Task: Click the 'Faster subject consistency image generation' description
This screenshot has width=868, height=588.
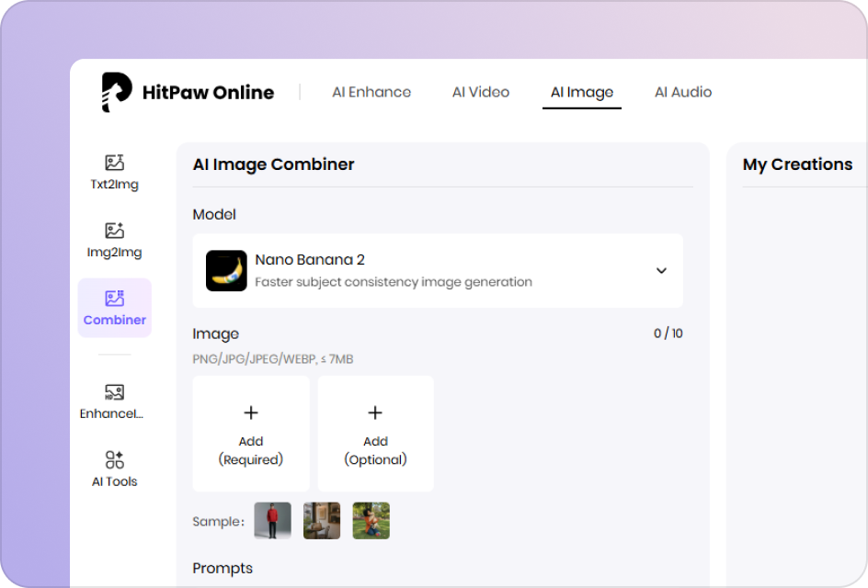Action: click(x=394, y=282)
